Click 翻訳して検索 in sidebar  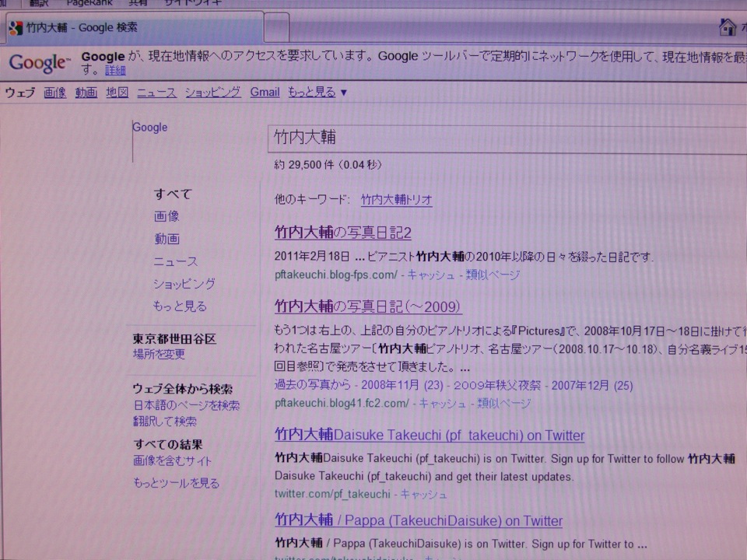(165, 422)
